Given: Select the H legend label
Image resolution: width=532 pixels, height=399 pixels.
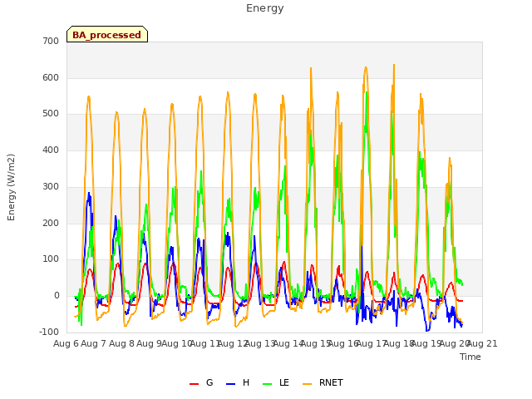Looking at the screenshot, I should pyautogui.click(x=246, y=382).
